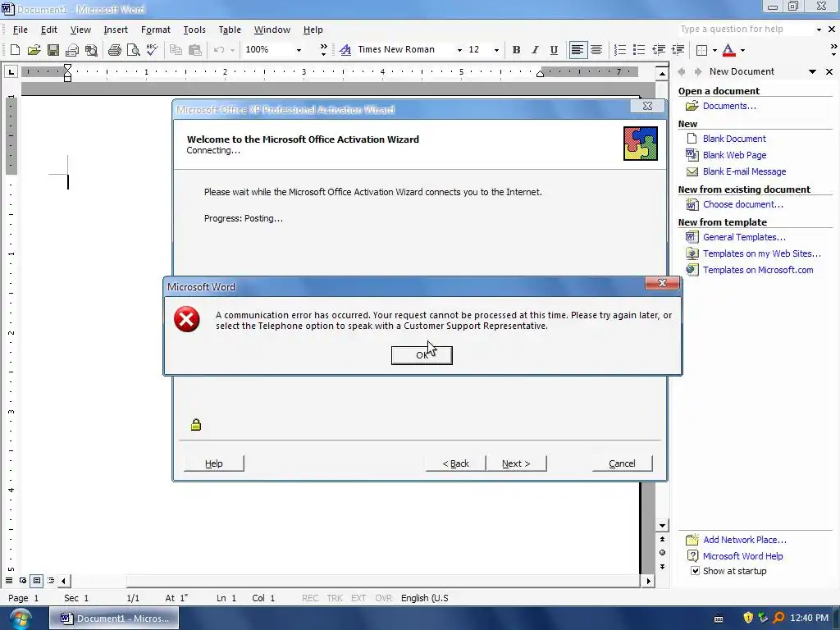The width and height of the screenshot is (840, 630).
Task: Open the font size 12 dropdown
Action: [x=496, y=50]
